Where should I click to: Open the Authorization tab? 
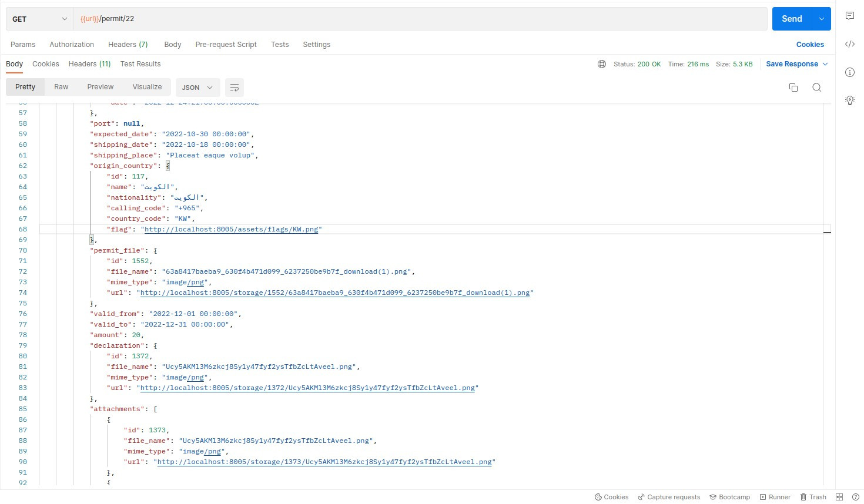(72, 45)
